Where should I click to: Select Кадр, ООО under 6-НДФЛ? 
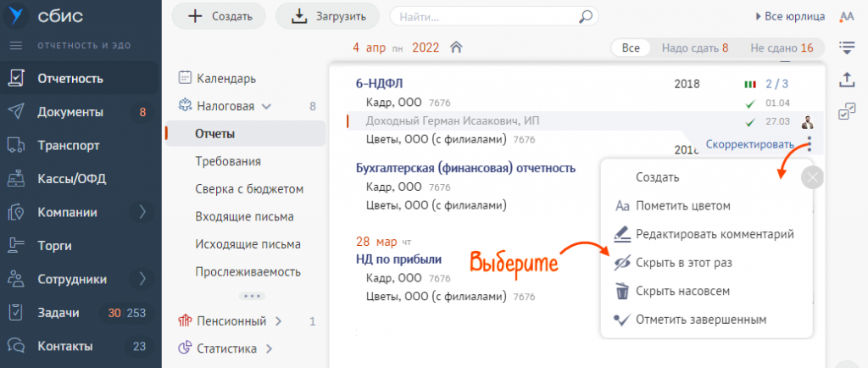click(393, 103)
